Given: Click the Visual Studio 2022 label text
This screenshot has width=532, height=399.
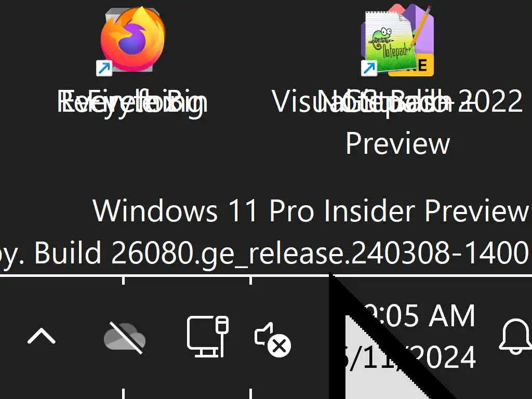Looking at the screenshot, I should [x=397, y=102].
